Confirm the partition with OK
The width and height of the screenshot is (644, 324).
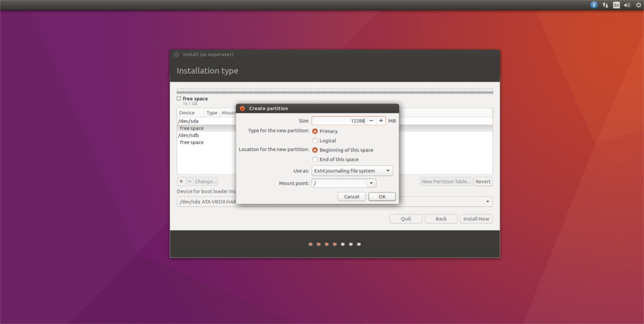click(382, 197)
